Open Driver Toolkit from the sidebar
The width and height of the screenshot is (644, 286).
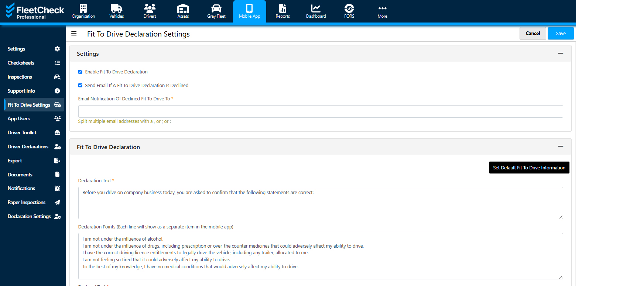pyautogui.click(x=22, y=132)
